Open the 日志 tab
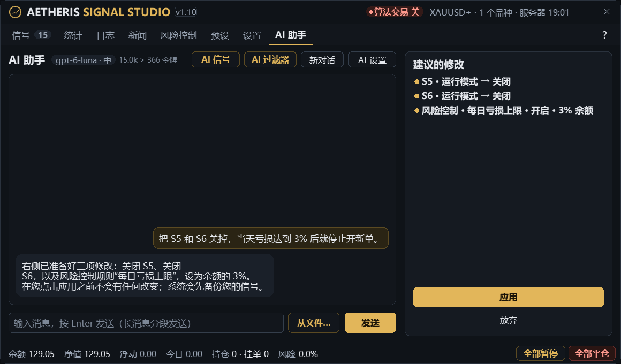 tap(105, 35)
